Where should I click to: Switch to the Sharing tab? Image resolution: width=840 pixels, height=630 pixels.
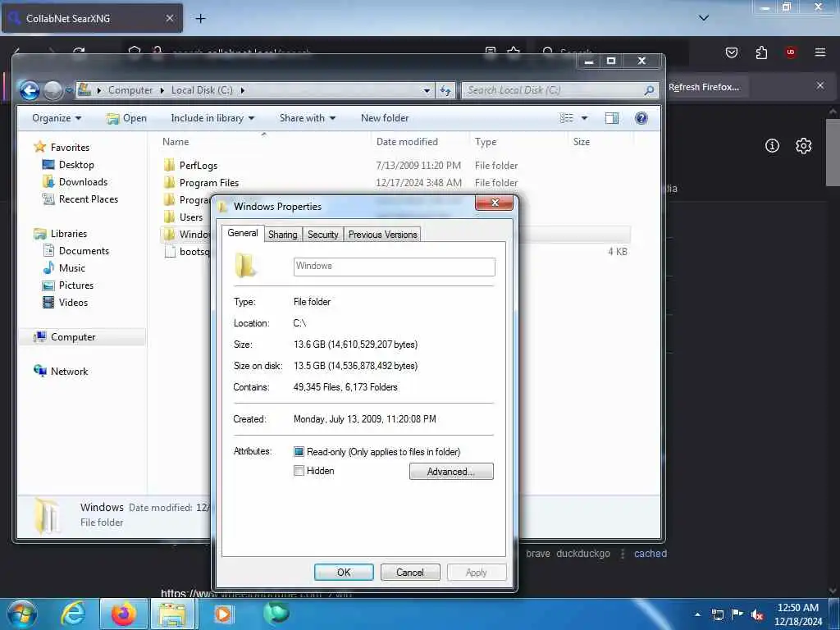click(x=283, y=235)
